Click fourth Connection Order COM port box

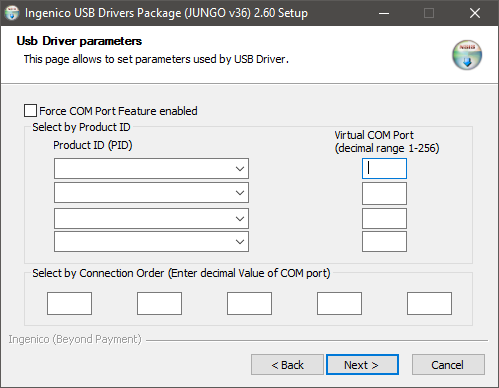click(x=339, y=303)
